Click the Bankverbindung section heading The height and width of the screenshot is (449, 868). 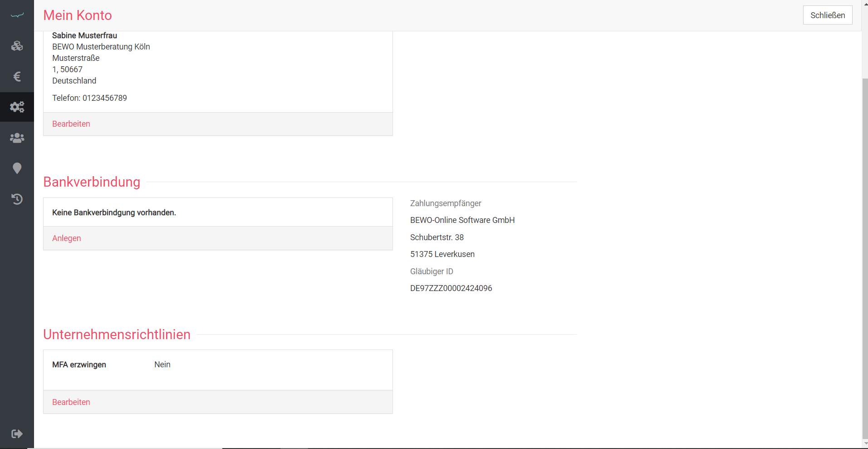92,182
